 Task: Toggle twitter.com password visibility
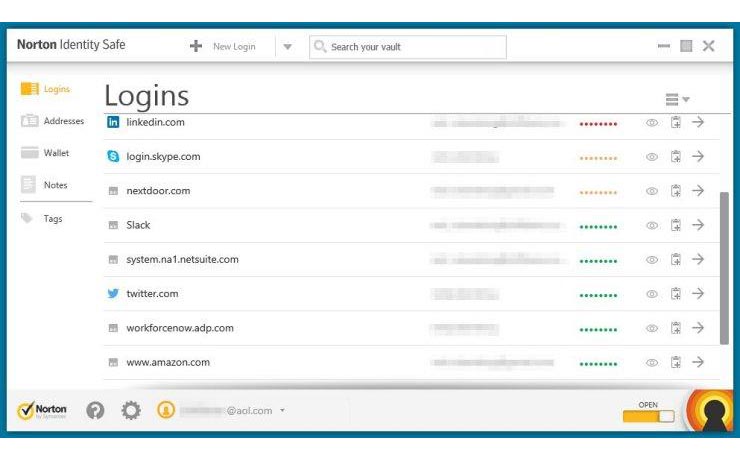coord(652,294)
